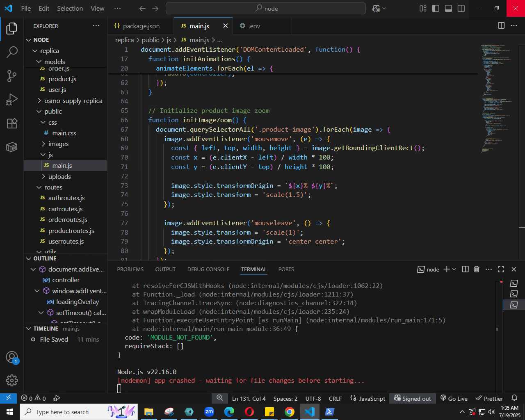The image size is (525, 420).
Task: Select controller in the outline
Action: [66, 280]
